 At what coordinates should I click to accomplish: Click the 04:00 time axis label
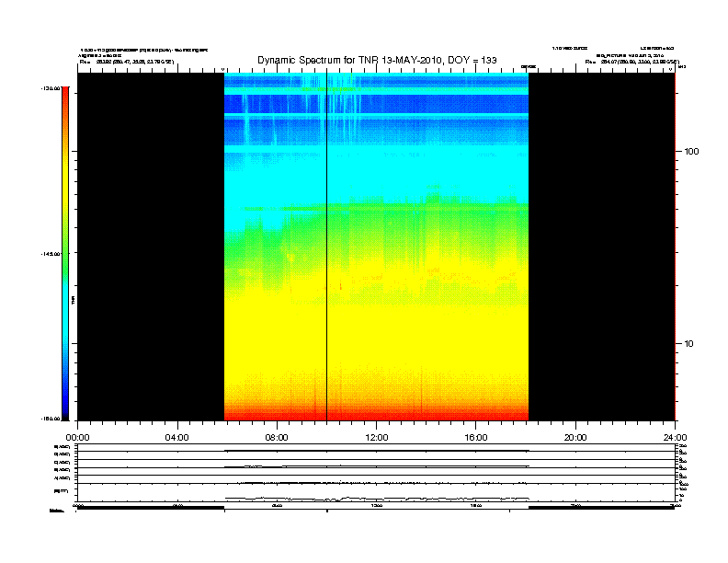tap(177, 438)
